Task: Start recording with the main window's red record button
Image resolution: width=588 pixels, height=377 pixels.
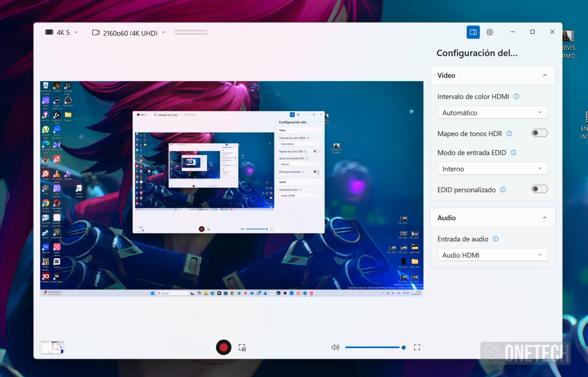Action: (x=223, y=347)
